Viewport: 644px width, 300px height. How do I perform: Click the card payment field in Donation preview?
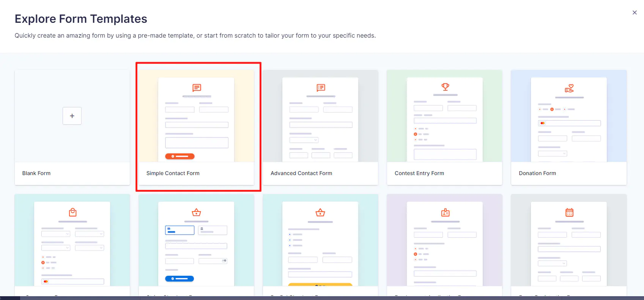569,123
